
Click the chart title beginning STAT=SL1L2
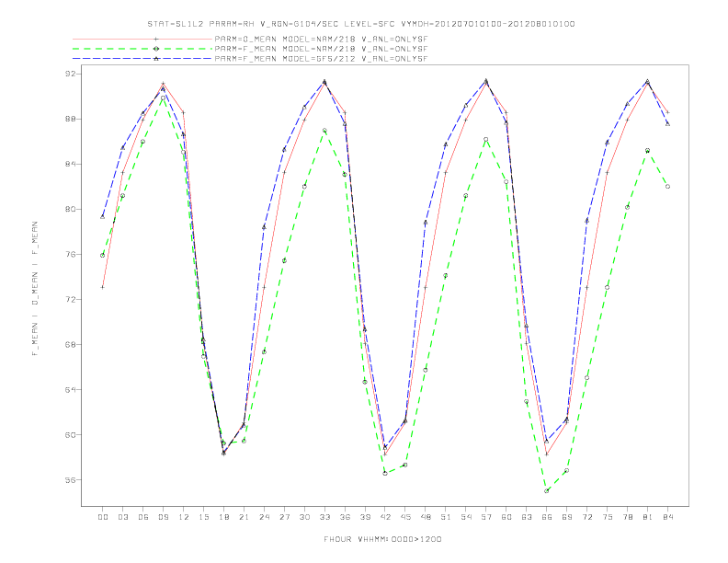tap(360, 24)
